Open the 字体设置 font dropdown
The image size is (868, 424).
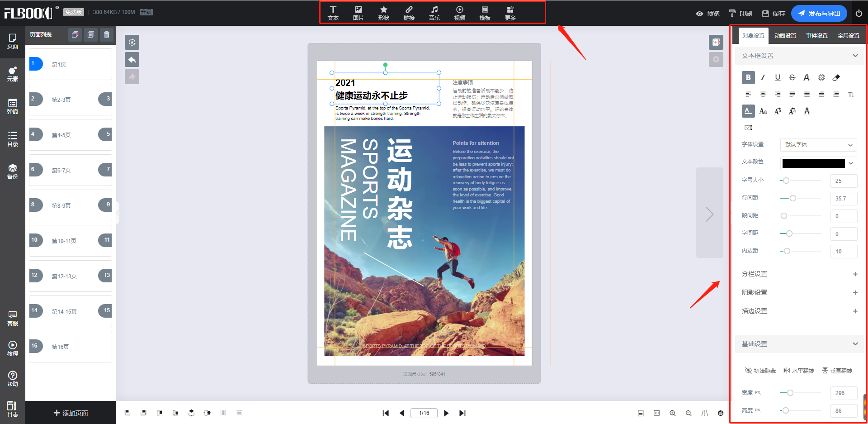[819, 145]
